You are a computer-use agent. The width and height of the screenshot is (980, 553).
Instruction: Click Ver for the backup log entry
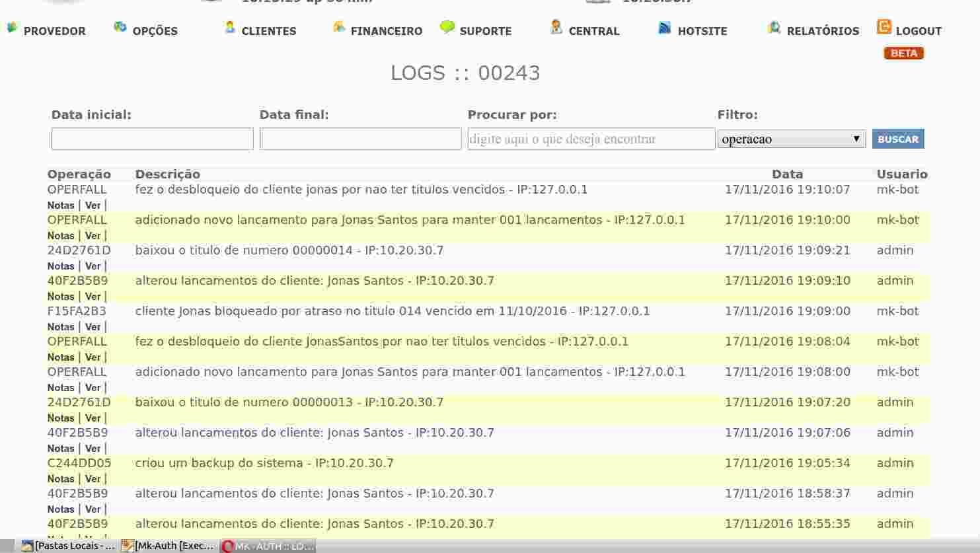[x=93, y=479]
